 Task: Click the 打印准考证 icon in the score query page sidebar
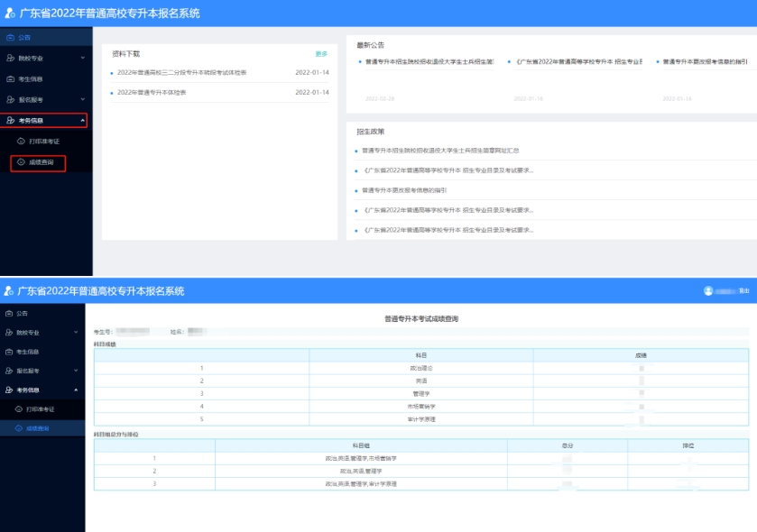[18, 409]
